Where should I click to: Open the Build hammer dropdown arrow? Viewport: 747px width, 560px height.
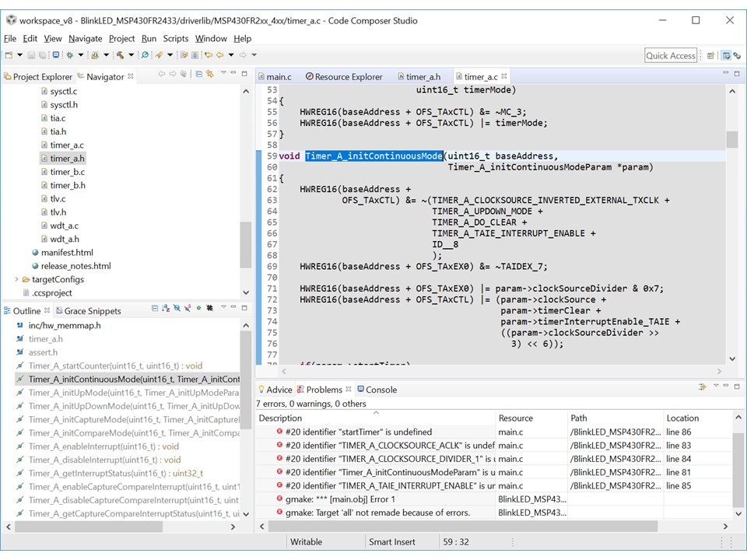[x=131, y=55]
